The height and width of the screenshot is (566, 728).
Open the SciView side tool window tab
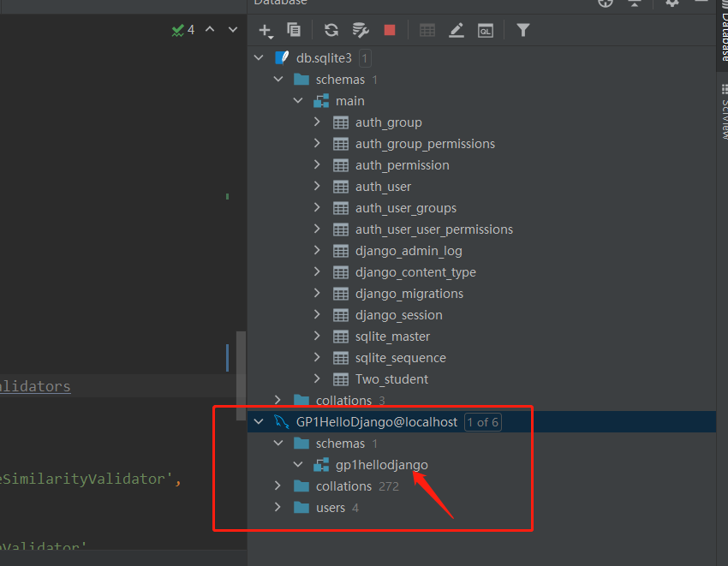coord(724,111)
